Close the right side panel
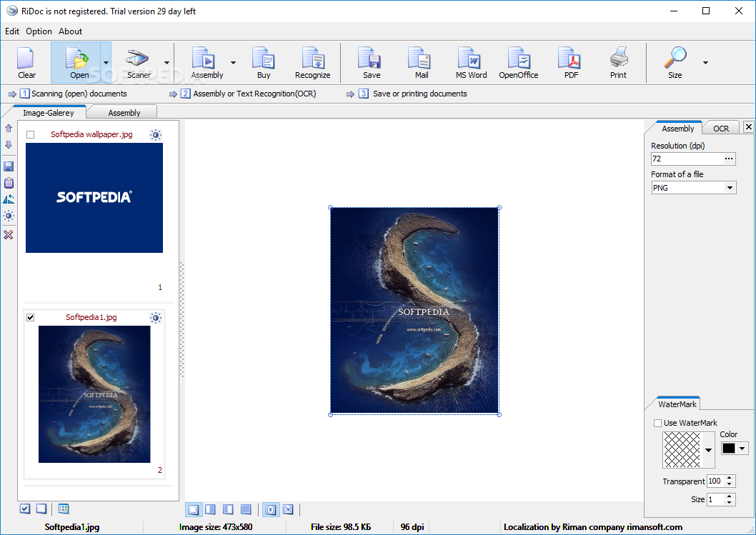 pyautogui.click(x=748, y=126)
